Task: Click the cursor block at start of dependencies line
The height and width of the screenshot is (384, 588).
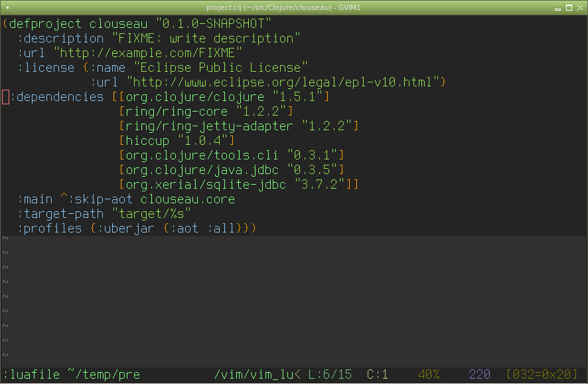Action: click(x=5, y=97)
